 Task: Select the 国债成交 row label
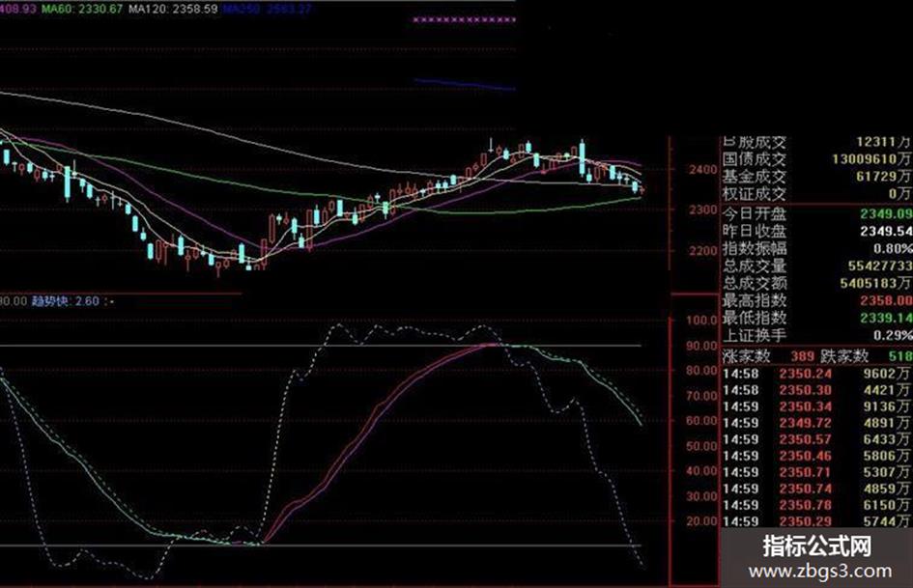[754, 158]
